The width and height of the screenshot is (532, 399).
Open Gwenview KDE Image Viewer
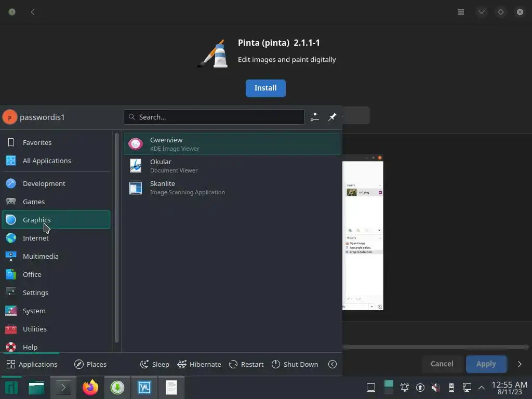(232, 144)
